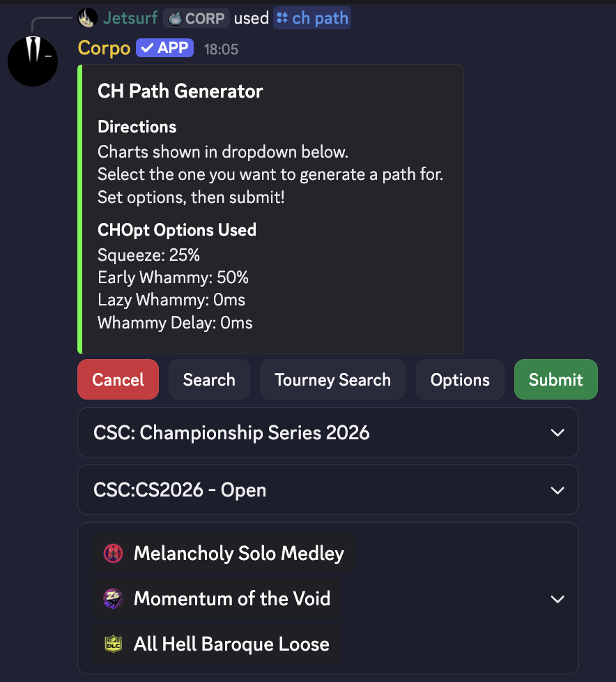Click the CORP server tag badge
This screenshot has width=616, height=682.
[197, 18]
